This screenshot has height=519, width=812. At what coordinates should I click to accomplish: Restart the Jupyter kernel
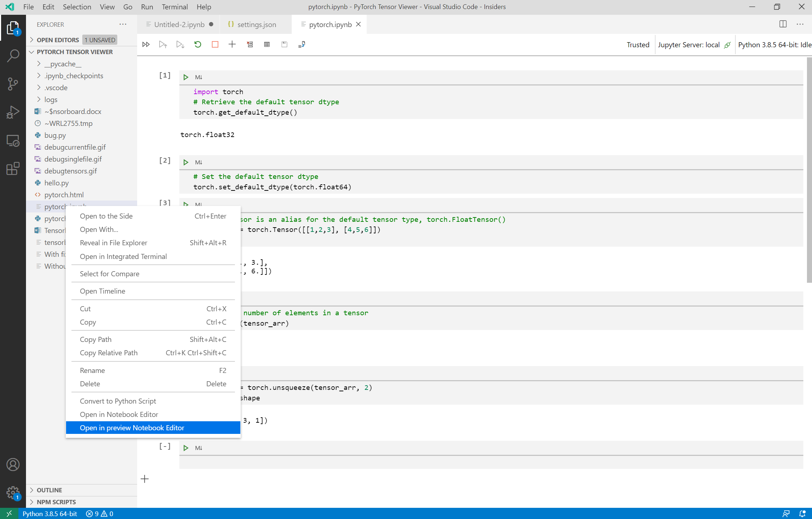click(x=198, y=44)
